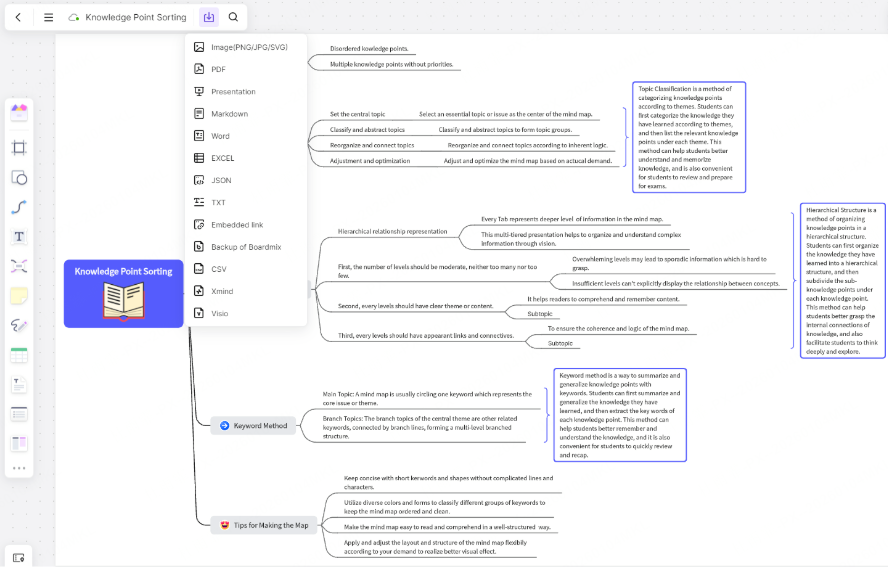Select the pen drawing tool

tap(19, 325)
